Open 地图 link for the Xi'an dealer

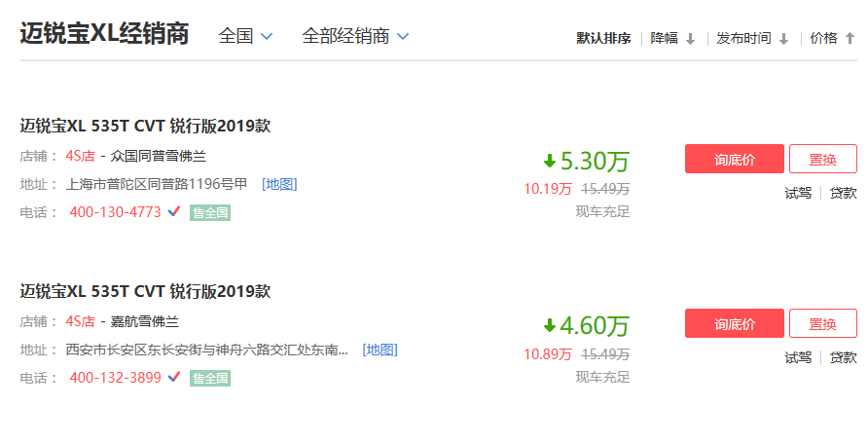[x=380, y=350]
